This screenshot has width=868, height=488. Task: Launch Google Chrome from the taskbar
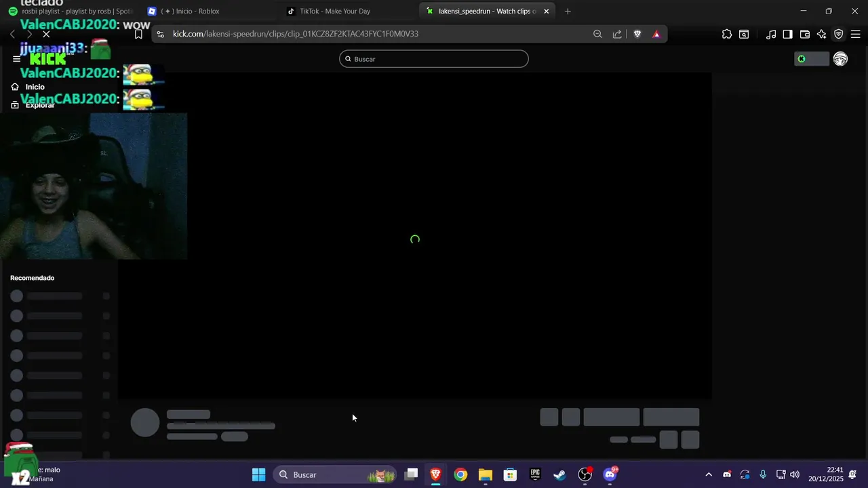[x=460, y=474]
